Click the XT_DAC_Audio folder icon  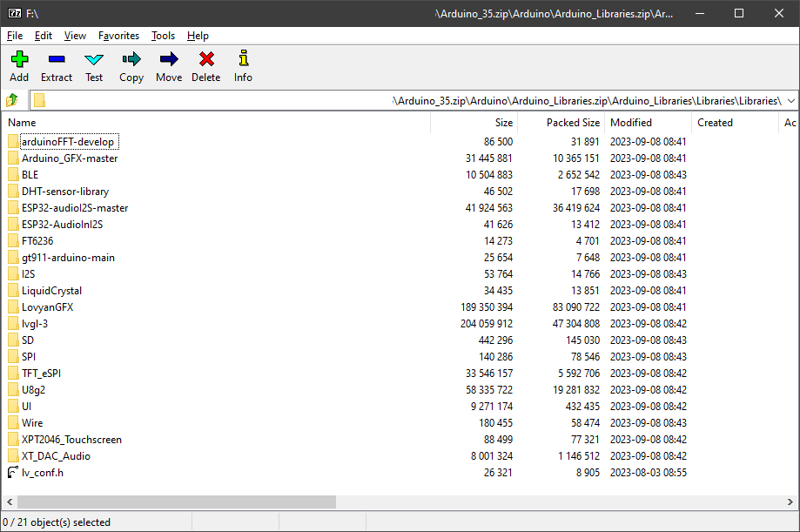(x=13, y=456)
